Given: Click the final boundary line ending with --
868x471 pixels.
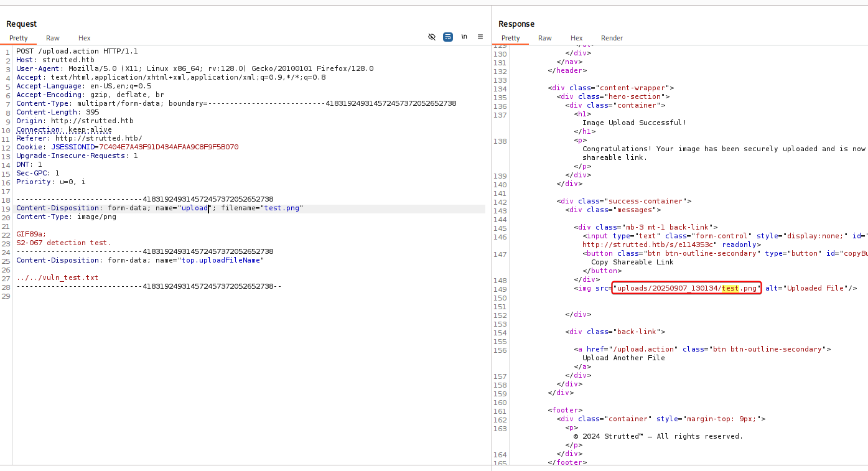Looking at the screenshot, I should [149, 286].
